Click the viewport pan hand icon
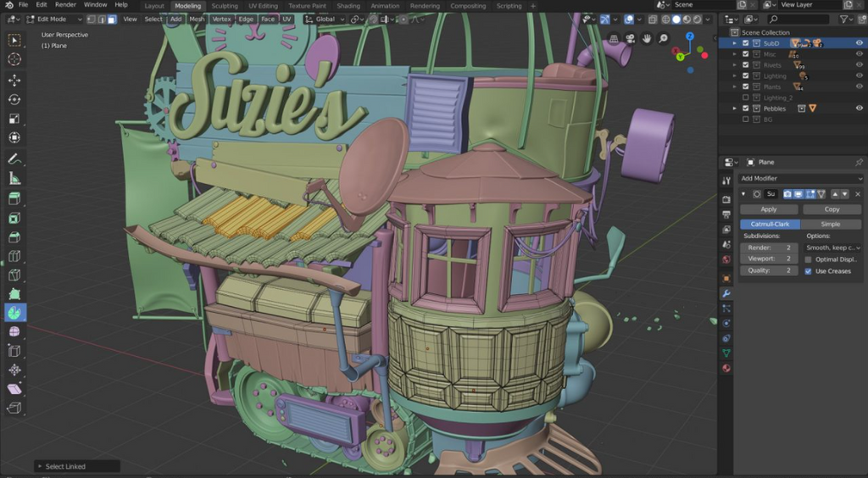The width and height of the screenshot is (868, 478). (646, 39)
